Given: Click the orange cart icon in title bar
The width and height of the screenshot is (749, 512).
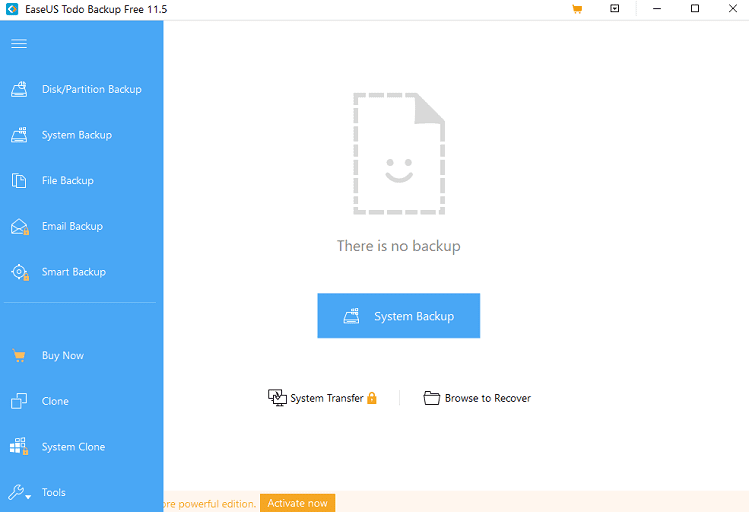Looking at the screenshot, I should [577, 9].
